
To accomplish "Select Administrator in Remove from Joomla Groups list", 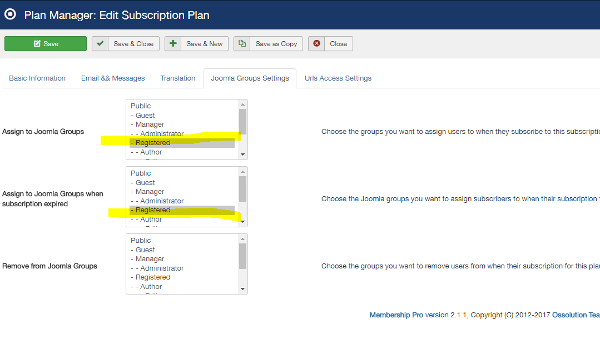I will (182, 268).
